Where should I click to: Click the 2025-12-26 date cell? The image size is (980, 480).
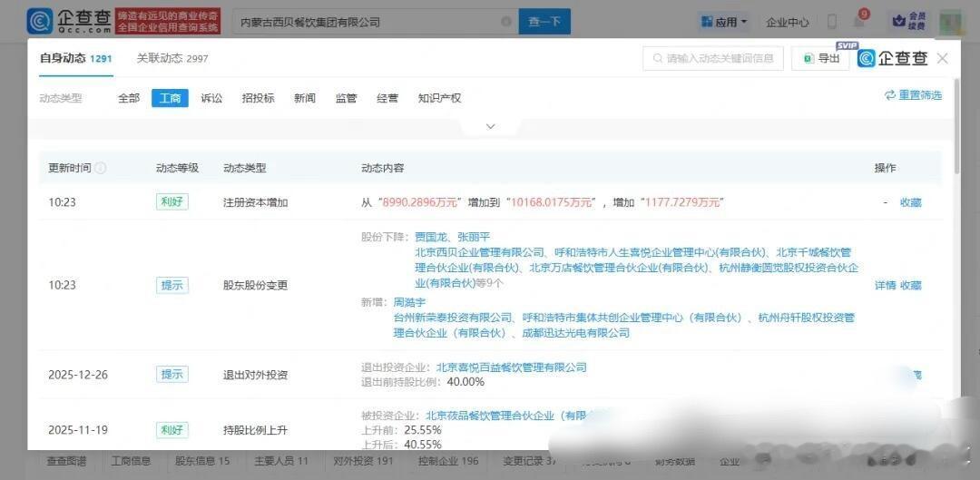point(78,375)
